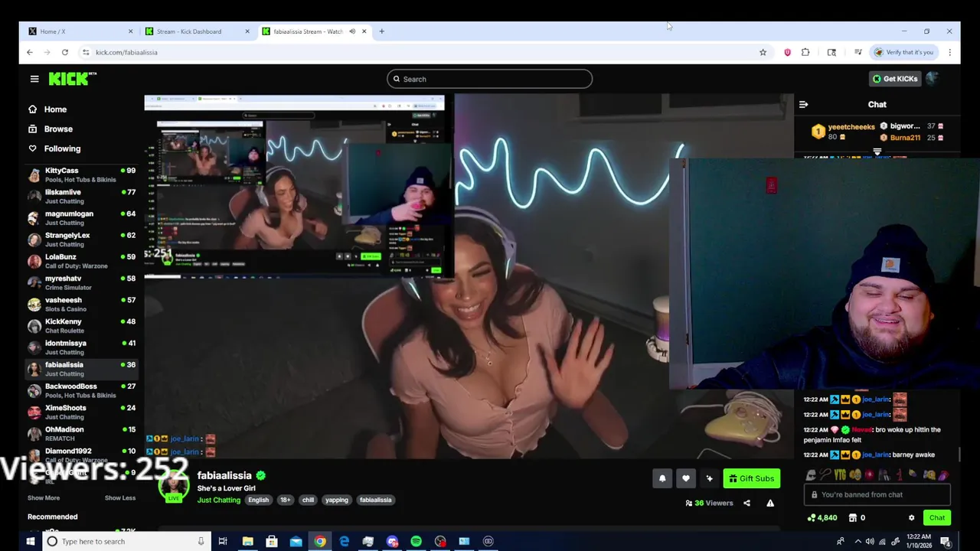Click the 36 Viewers count
980x551 pixels.
pos(710,503)
